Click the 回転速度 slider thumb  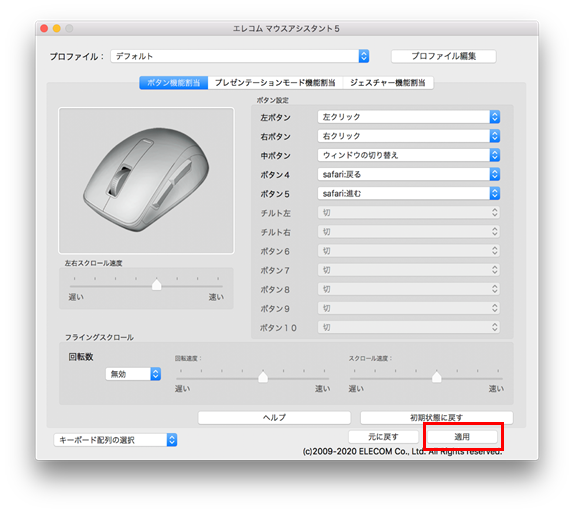[263, 376]
